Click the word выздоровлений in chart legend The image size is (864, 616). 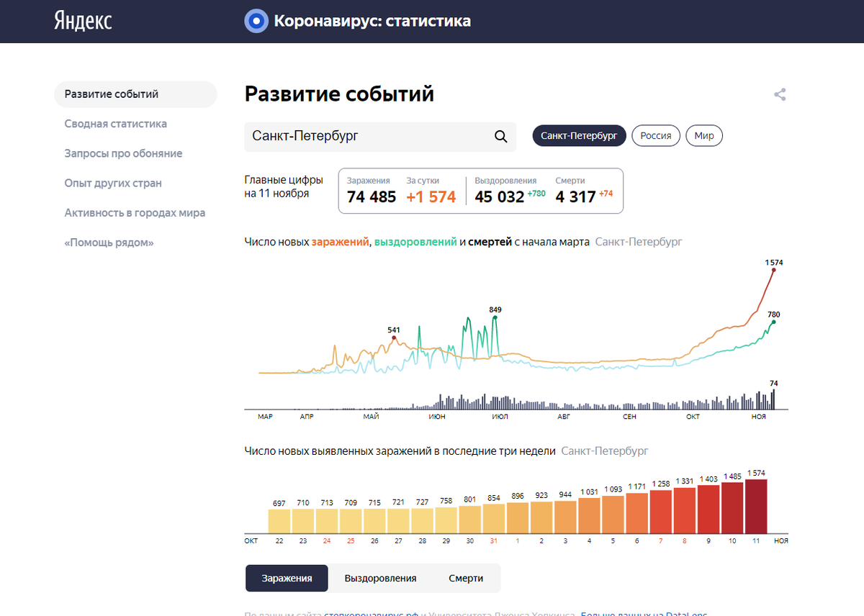415,243
